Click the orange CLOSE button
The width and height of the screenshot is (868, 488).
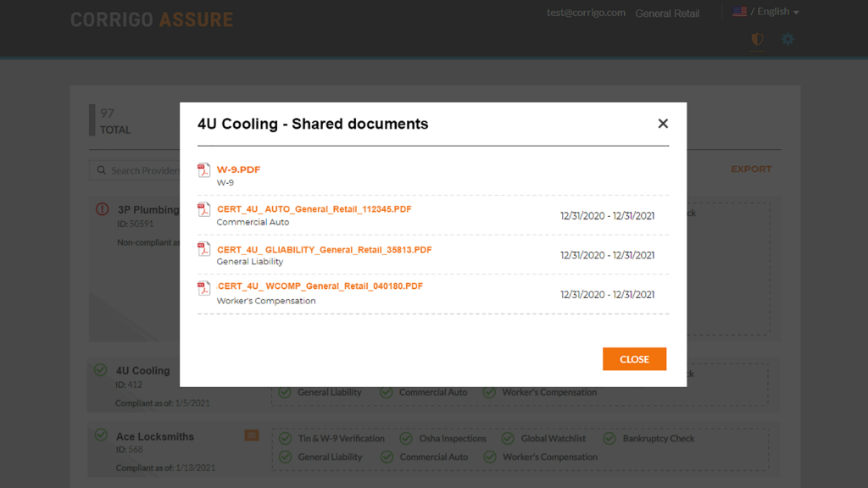click(634, 359)
